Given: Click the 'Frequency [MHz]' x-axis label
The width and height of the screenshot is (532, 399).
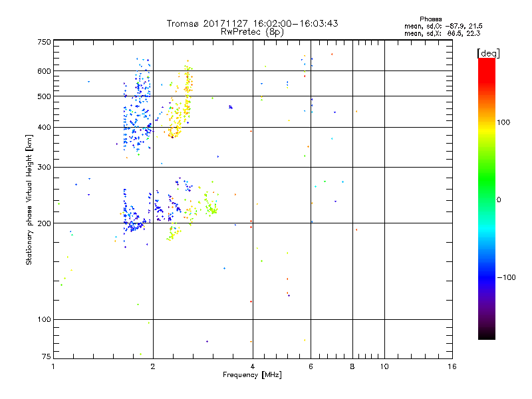Looking at the screenshot, I should click(x=252, y=375).
